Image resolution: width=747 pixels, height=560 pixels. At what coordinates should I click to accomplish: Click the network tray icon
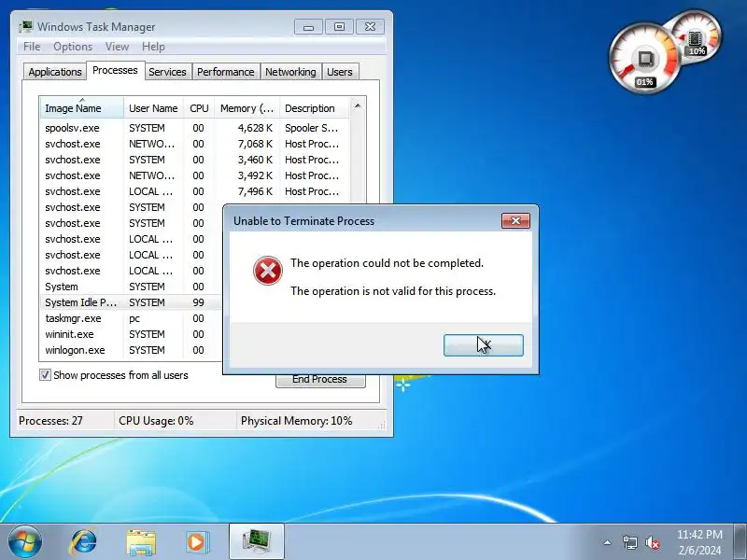click(x=629, y=542)
